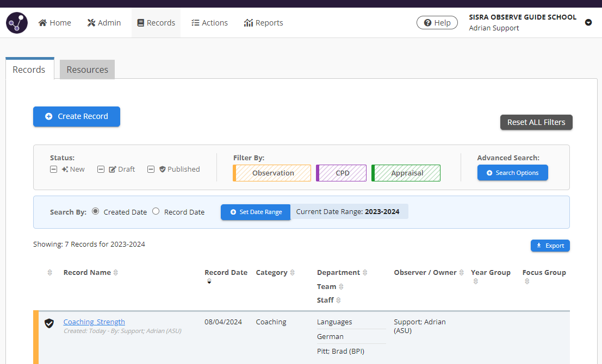The height and width of the screenshot is (364, 602).
Task: Sort by Record Name column arrows
Action: [x=116, y=273]
